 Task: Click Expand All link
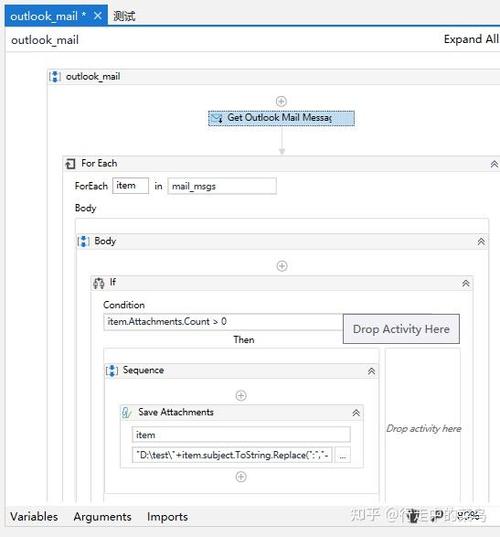coord(471,39)
